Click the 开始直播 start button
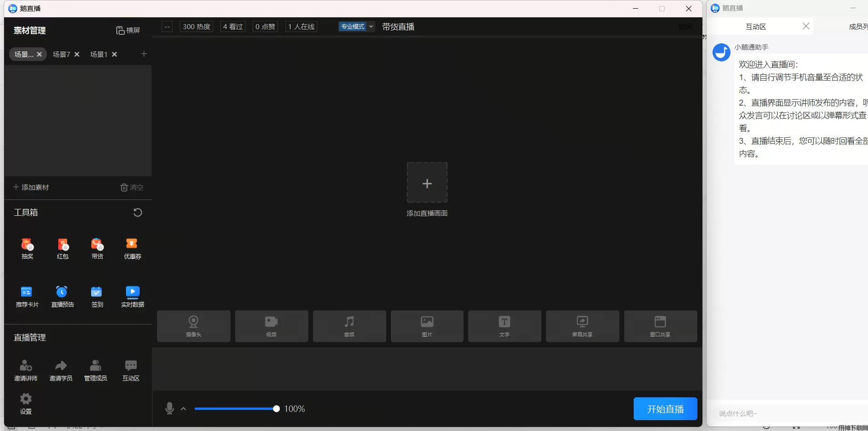 coord(665,409)
